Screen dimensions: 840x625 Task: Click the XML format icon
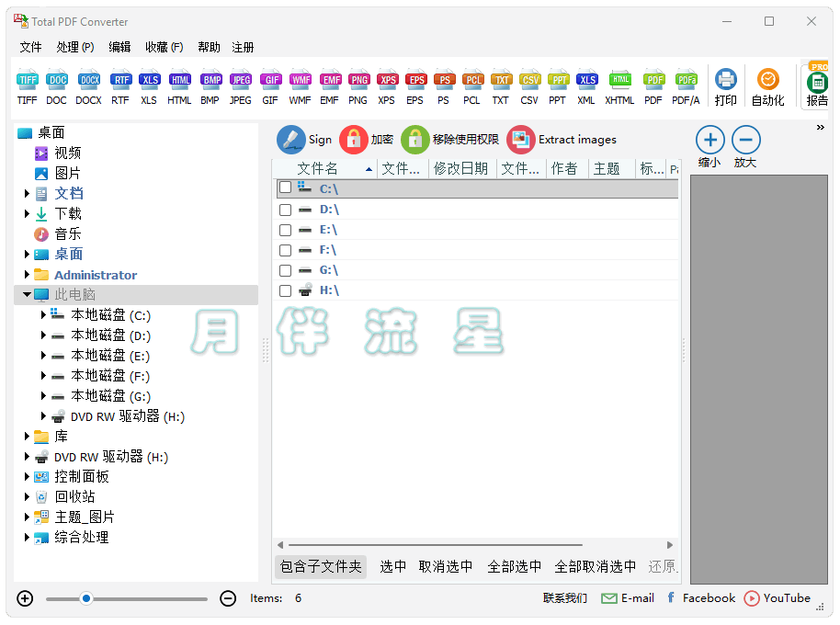[586, 86]
